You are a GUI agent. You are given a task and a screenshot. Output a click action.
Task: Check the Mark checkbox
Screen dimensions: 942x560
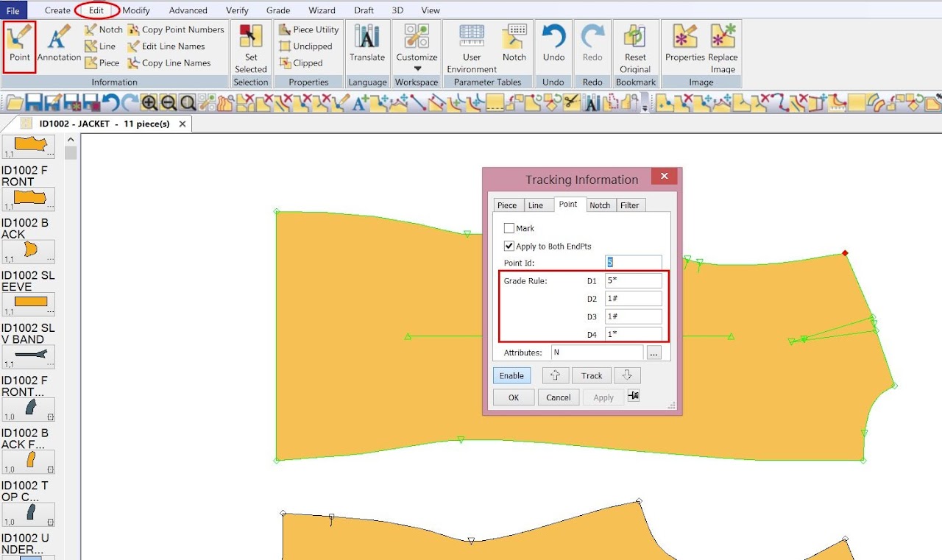point(509,228)
